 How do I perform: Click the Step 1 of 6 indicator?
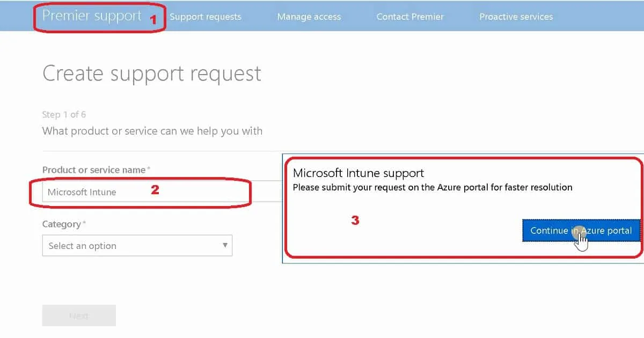(64, 114)
